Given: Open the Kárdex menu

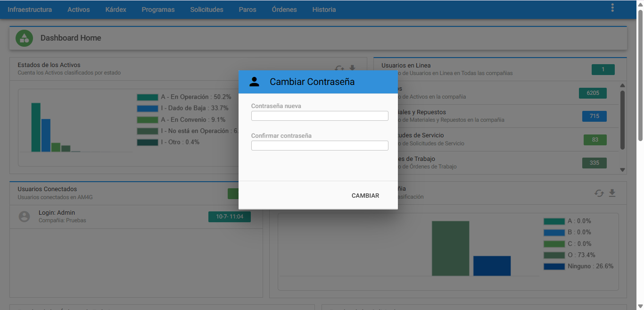Looking at the screenshot, I should pyautogui.click(x=116, y=9).
